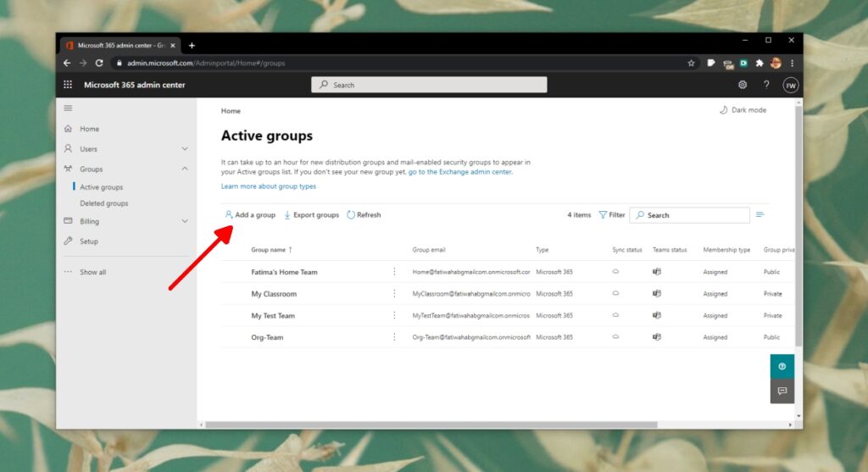This screenshot has width=868, height=472.
Task: Click the browser address bar
Action: [398, 63]
